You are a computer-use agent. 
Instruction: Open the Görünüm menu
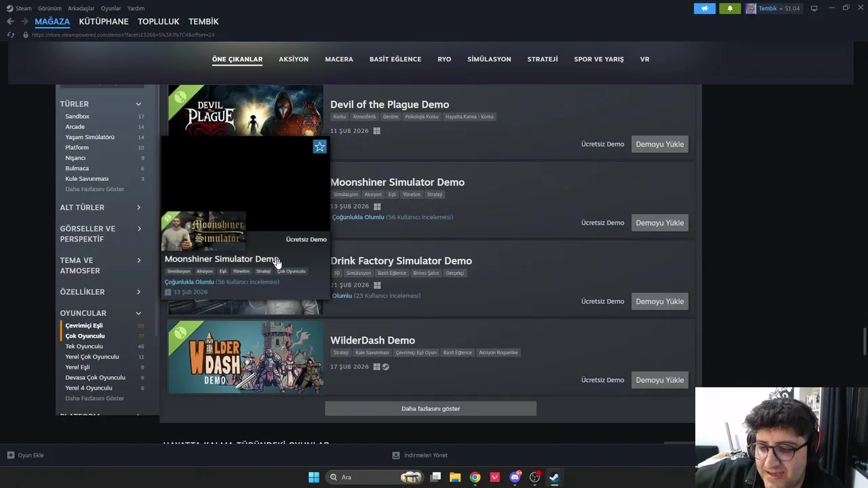point(50,8)
